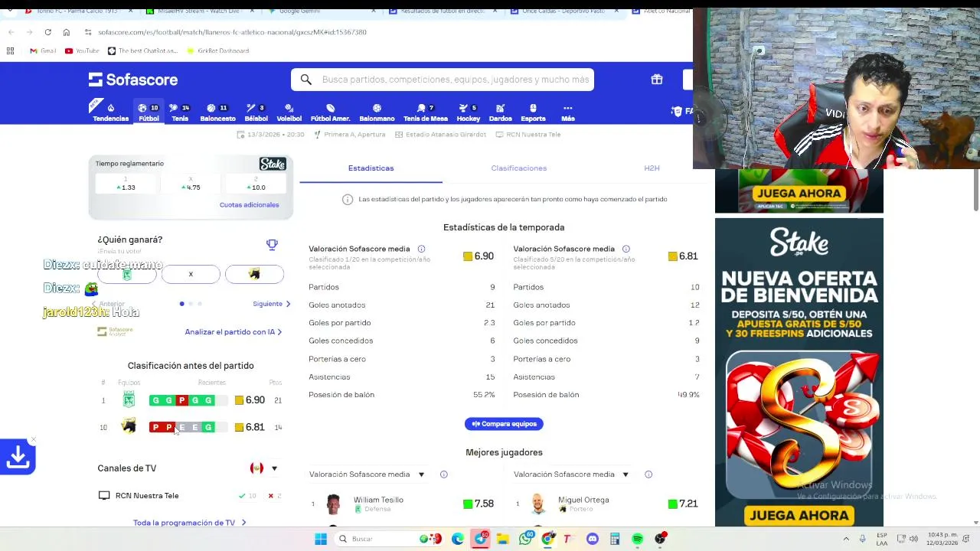Switch to the Clasificaciones tab
The height and width of the screenshot is (551, 980).
pyautogui.click(x=519, y=168)
